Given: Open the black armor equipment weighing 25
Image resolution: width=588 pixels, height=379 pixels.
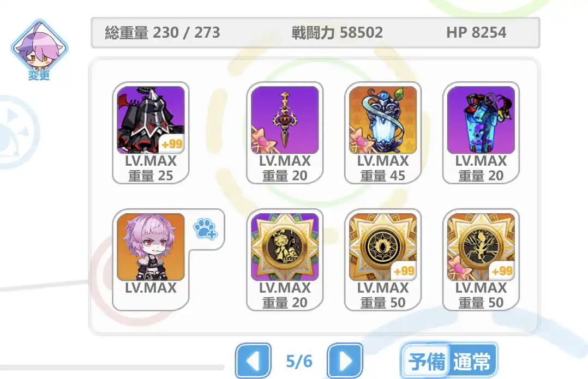Looking at the screenshot, I should 151,133.
